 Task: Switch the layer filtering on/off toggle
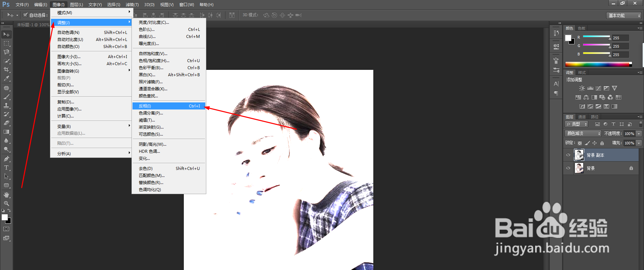click(x=641, y=124)
